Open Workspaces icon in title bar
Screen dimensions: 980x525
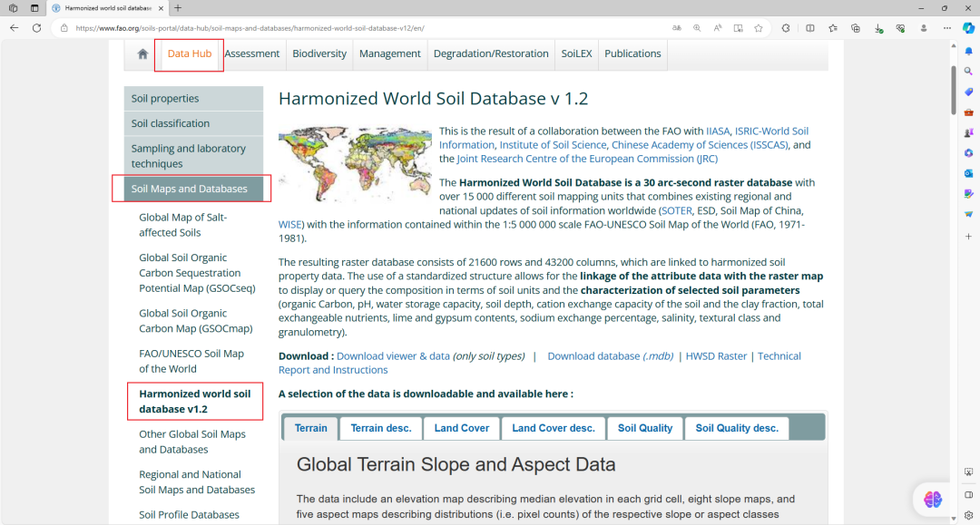(x=13, y=8)
